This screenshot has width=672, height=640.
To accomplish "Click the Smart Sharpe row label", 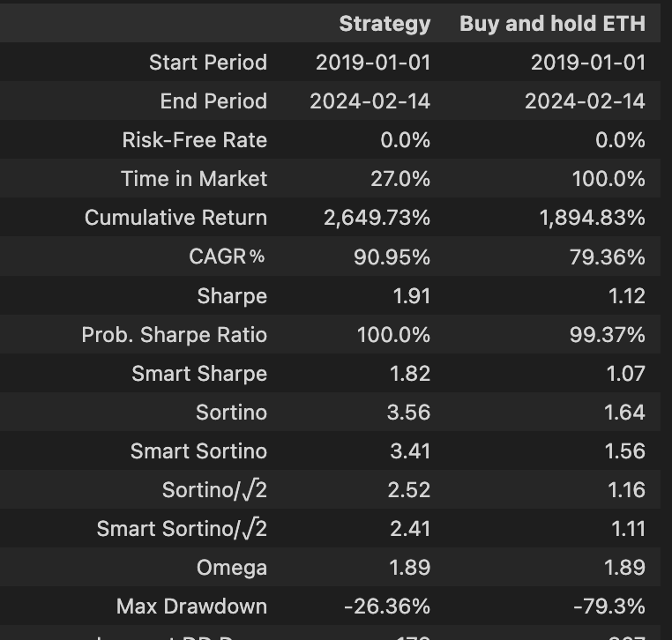I will (199, 374).
